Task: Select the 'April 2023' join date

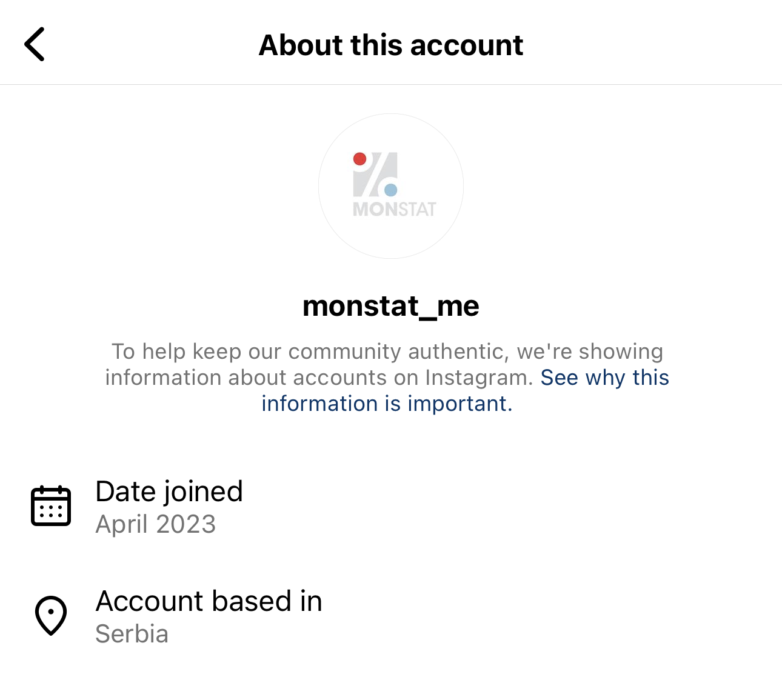Action: pos(156,524)
